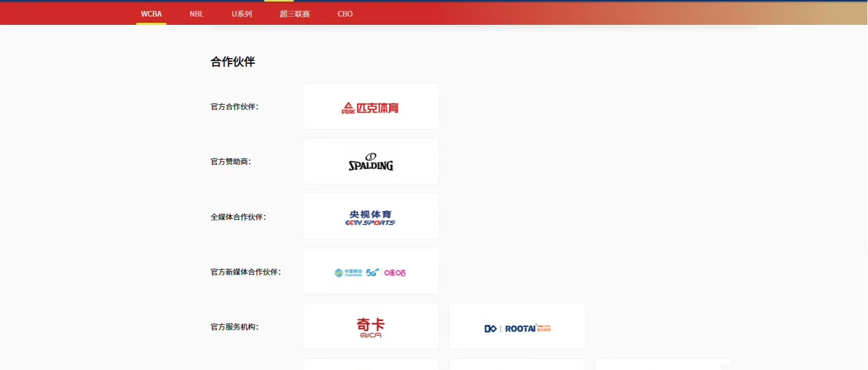Click the 官方合作伙伴 label
This screenshot has height=370, width=868.
coord(234,107)
